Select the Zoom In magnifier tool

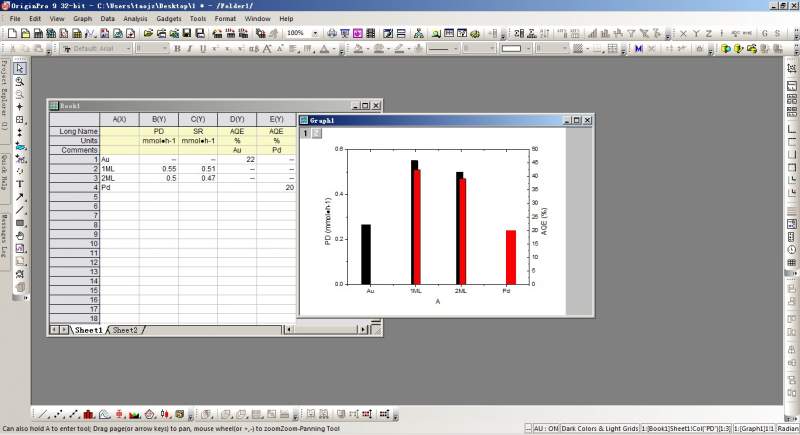click(20, 82)
